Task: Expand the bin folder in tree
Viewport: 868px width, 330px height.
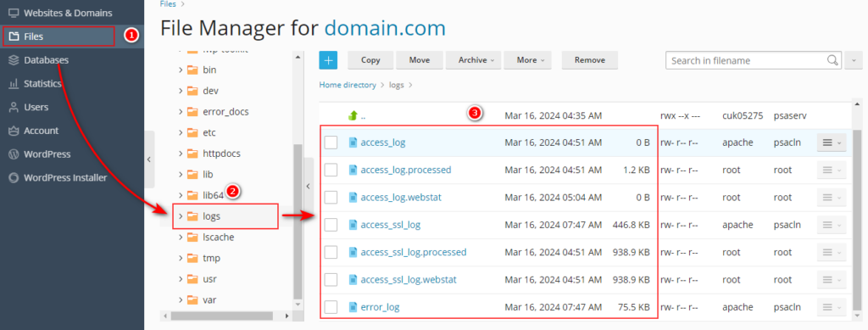Action: pos(181,70)
